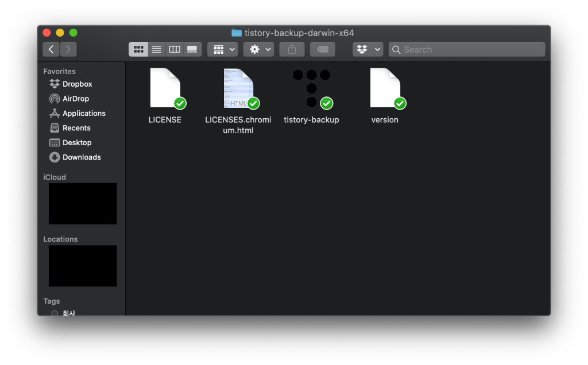Image resolution: width=588 pixels, height=365 pixels.
Task: Open the Dropbox toolbar dropdown
Action: (x=367, y=49)
